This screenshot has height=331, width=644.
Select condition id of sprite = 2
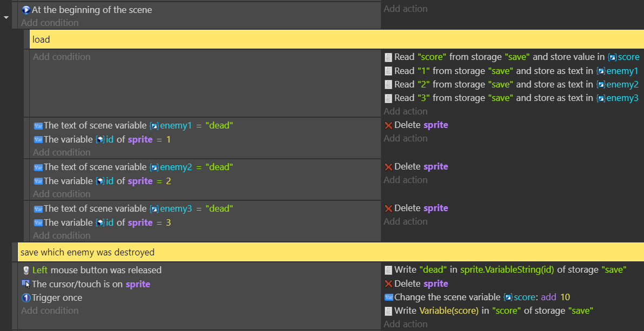pos(107,181)
